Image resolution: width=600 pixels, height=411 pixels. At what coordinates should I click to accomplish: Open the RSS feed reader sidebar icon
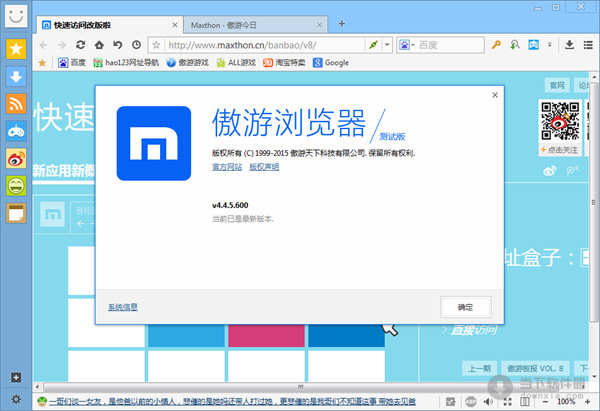coord(16,104)
